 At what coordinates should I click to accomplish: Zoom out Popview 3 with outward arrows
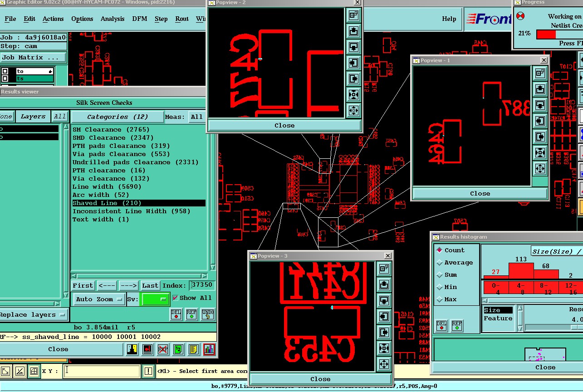384,364
